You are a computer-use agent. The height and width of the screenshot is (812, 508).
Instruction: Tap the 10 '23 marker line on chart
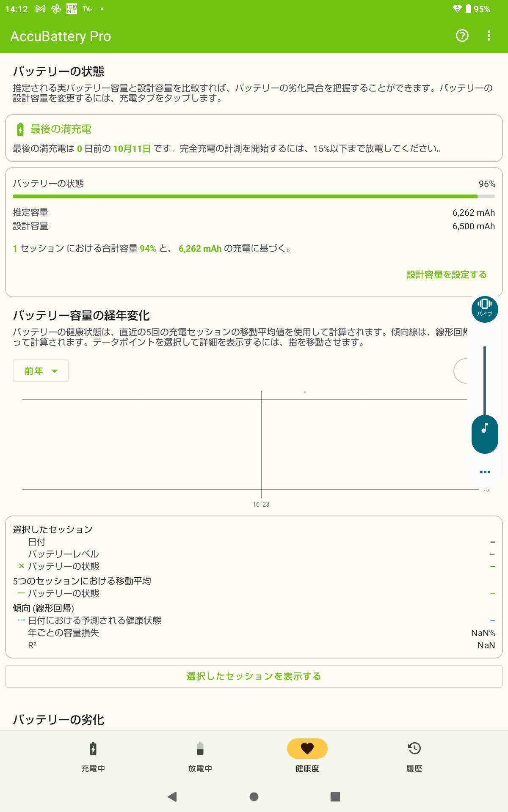pyautogui.click(x=261, y=444)
